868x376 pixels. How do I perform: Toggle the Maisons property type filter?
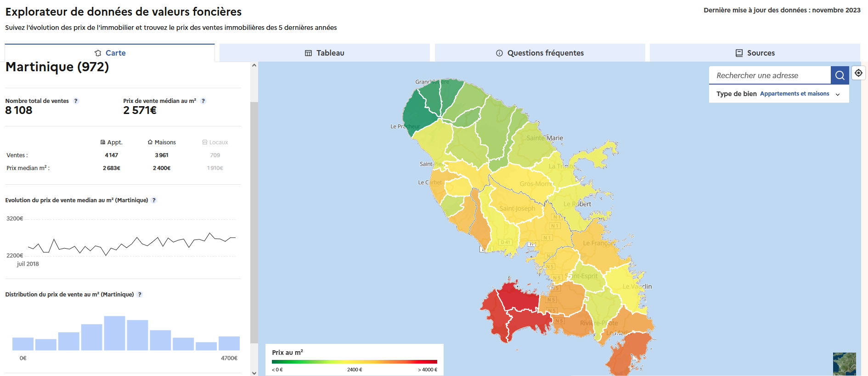click(x=162, y=142)
